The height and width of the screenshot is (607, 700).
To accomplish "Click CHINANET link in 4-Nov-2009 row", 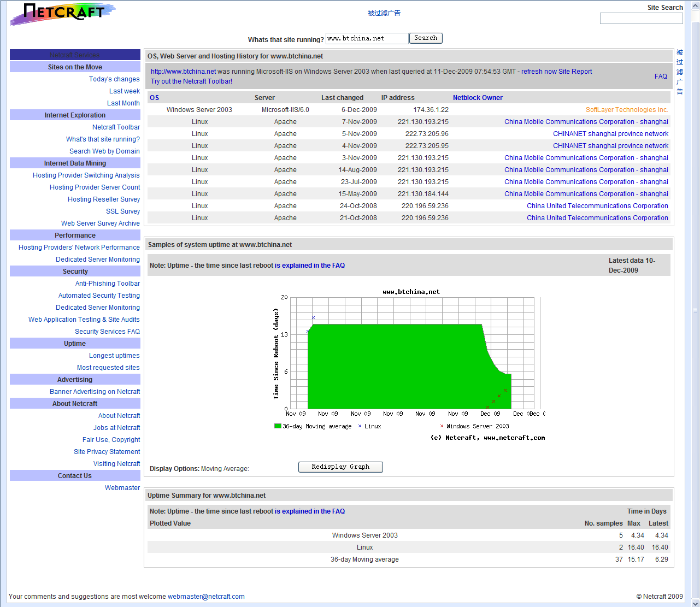I will point(610,146).
